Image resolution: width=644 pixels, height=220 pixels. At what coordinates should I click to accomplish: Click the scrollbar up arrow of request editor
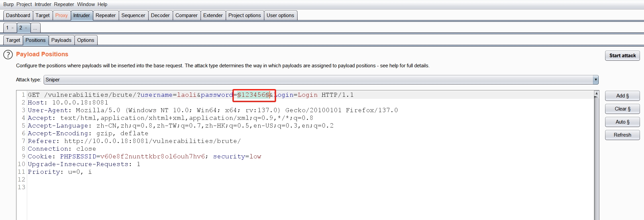pos(596,93)
